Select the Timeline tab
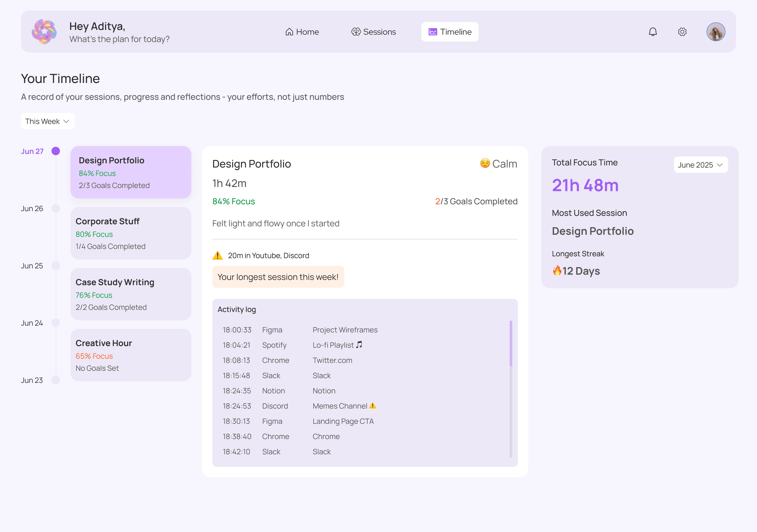The width and height of the screenshot is (757, 532). [x=450, y=32]
